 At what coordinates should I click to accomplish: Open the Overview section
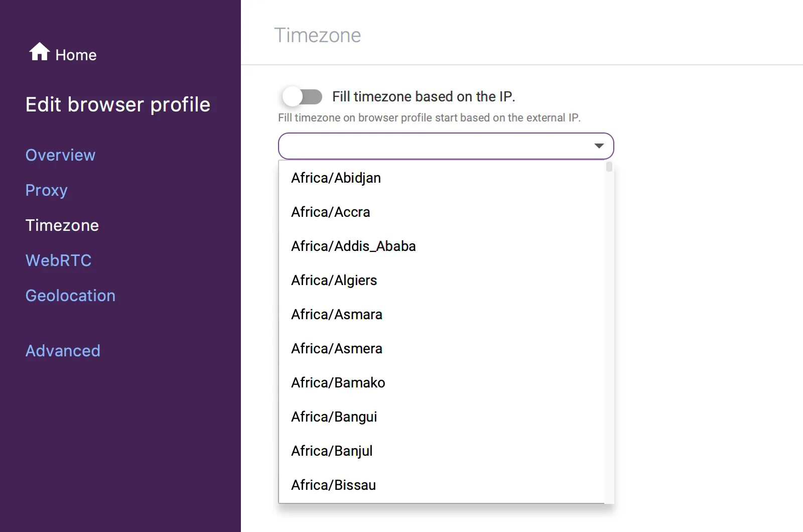(x=60, y=155)
